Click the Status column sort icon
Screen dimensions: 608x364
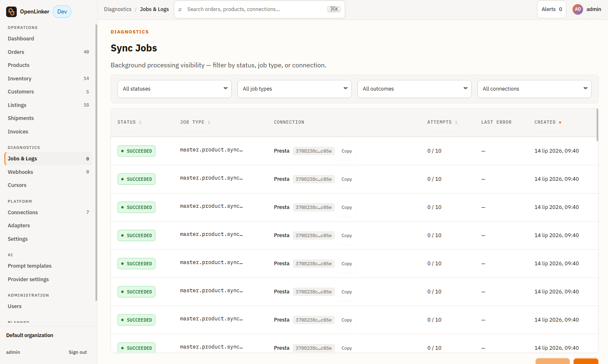140,122
